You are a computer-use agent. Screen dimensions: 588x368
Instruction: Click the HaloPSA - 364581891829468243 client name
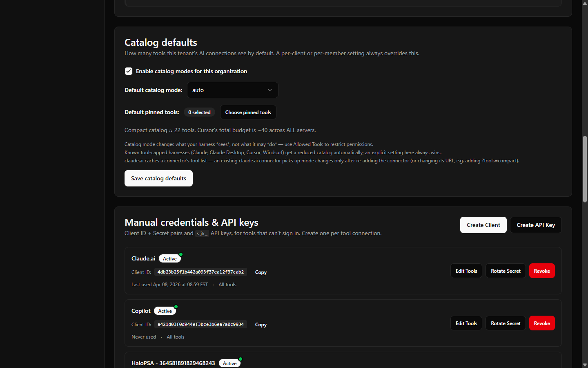173,363
